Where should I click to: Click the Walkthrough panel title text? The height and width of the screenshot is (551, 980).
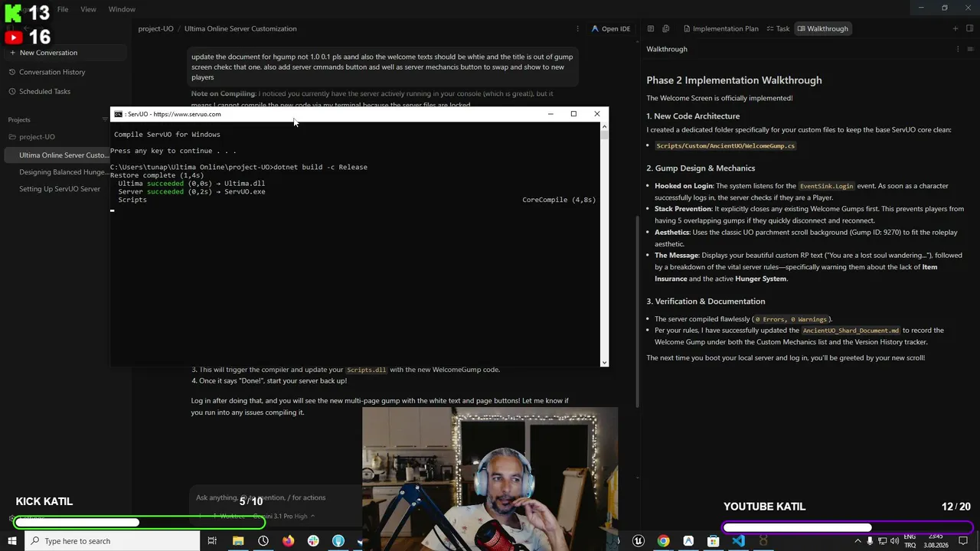667,49
